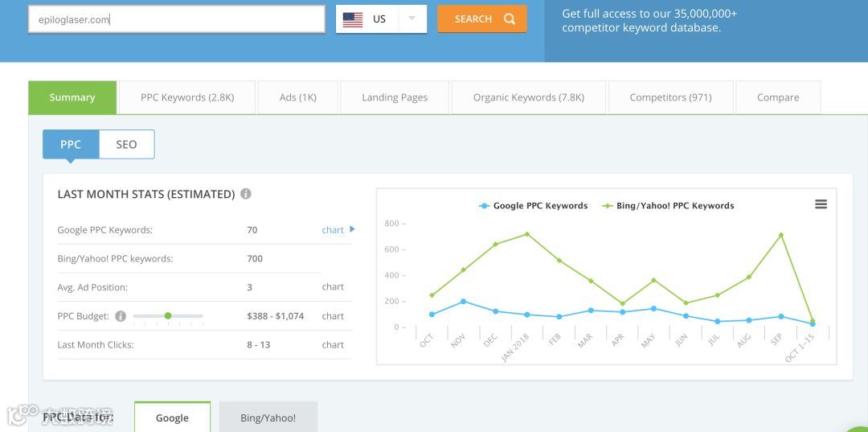Open the country dropdown arrow next to US
The width and height of the screenshot is (868, 432).
click(411, 19)
